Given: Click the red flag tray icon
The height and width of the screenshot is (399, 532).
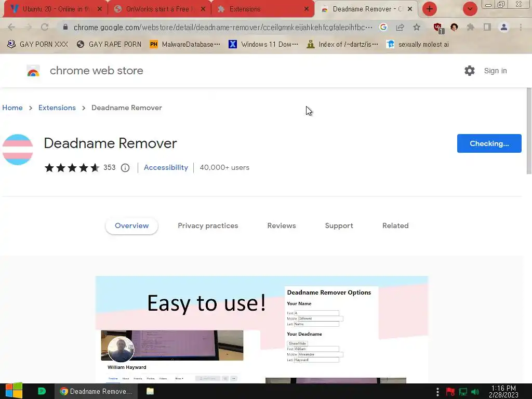Looking at the screenshot, I should pyautogui.click(x=450, y=392).
